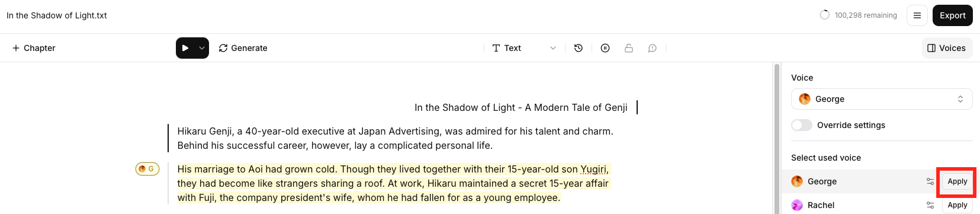Image resolution: width=980 pixels, height=214 pixels.
Task: Click the editor vertical scrollbar
Action: click(777, 138)
